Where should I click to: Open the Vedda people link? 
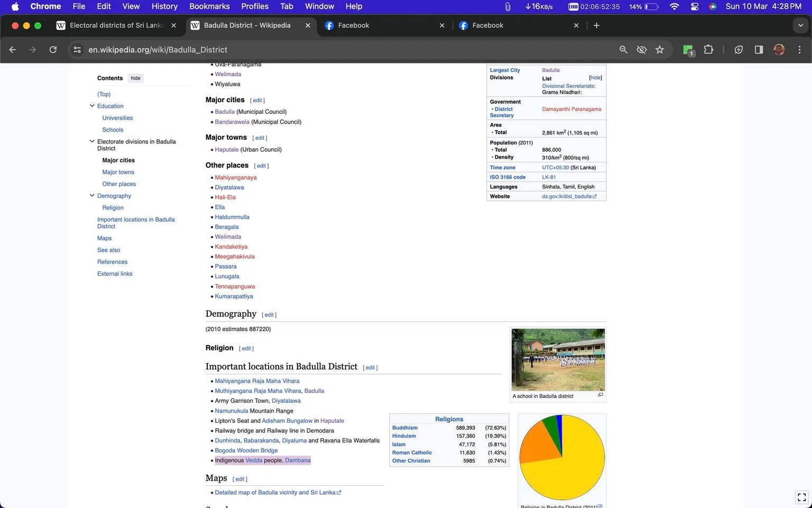point(254,460)
